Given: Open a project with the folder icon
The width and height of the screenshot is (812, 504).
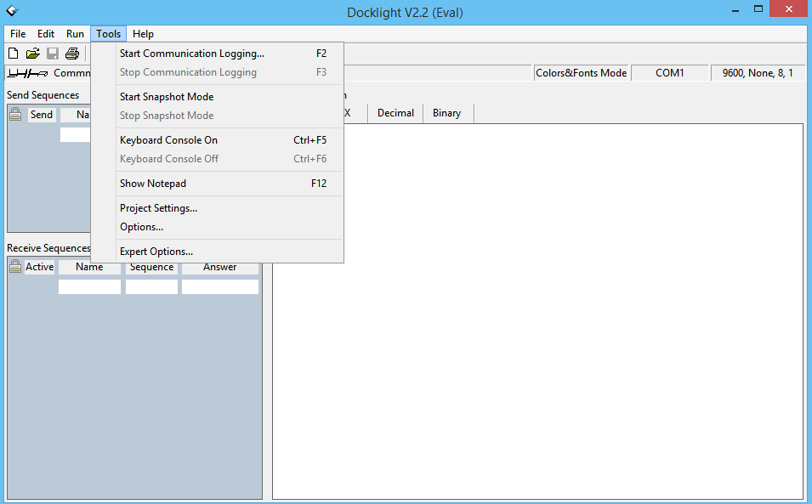Looking at the screenshot, I should (32, 54).
